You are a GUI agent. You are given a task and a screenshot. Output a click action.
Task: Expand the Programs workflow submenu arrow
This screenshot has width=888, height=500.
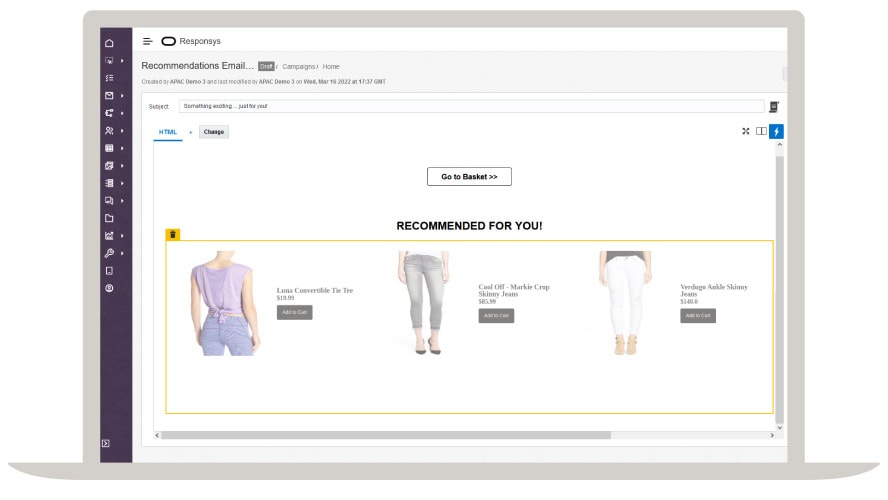tap(122, 113)
